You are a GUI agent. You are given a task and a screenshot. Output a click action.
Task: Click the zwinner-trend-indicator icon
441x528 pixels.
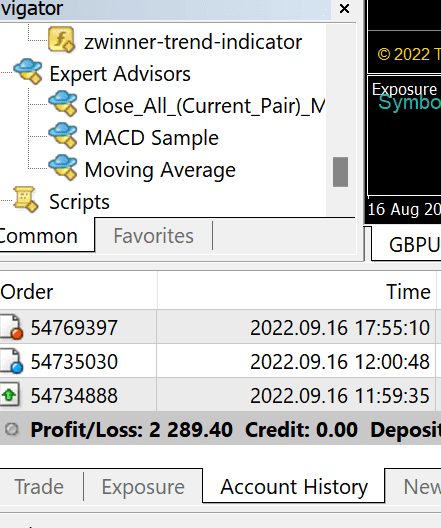(x=61, y=40)
